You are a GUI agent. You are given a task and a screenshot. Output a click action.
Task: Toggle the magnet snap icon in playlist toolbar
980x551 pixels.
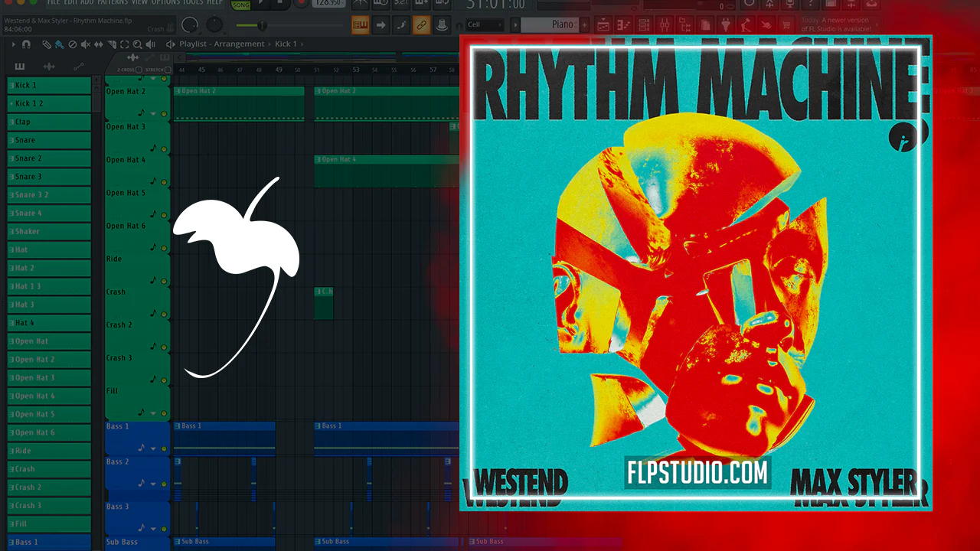(26, 44)
